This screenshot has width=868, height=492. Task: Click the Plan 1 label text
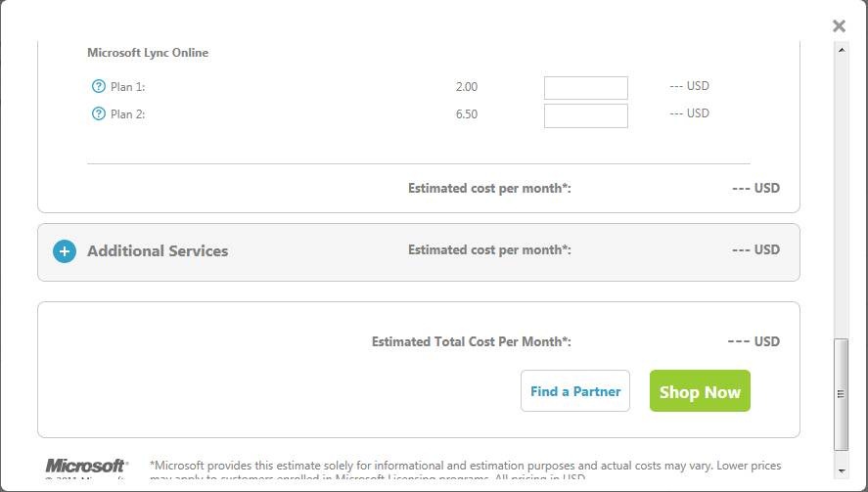point(127,87)
